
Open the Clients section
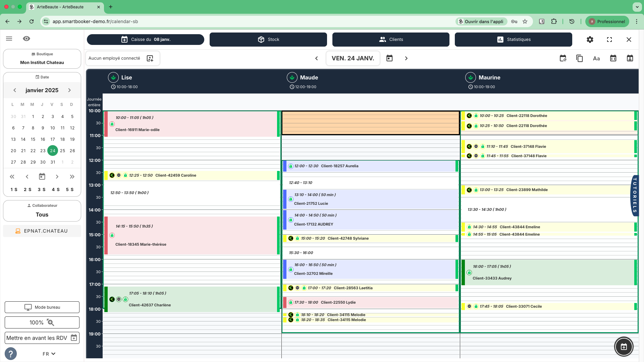(x=390, y=39)
